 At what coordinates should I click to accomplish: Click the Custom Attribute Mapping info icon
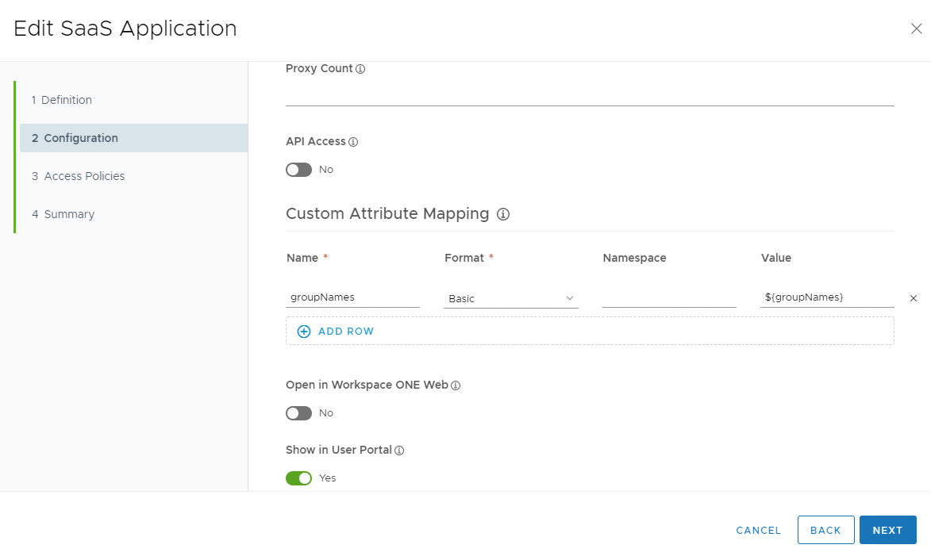click(x=502, y=214)
